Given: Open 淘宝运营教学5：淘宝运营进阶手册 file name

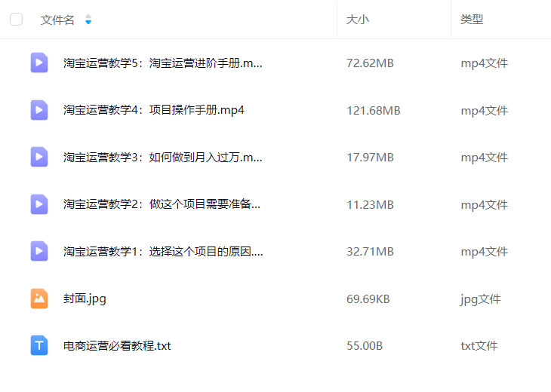Looking at the screenshot, I should [x=163, y=63].
